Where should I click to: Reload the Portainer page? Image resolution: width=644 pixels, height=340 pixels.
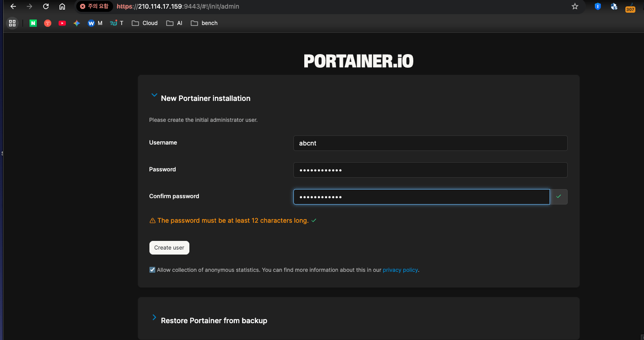[46, 6]
